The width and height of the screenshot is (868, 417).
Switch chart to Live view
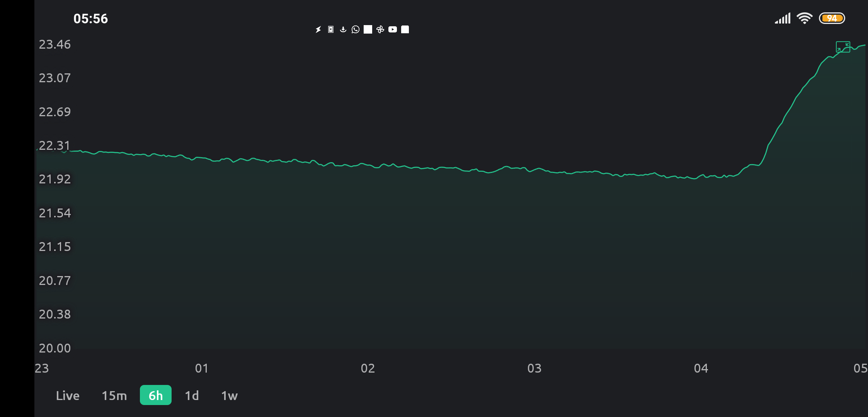(68, 395)
